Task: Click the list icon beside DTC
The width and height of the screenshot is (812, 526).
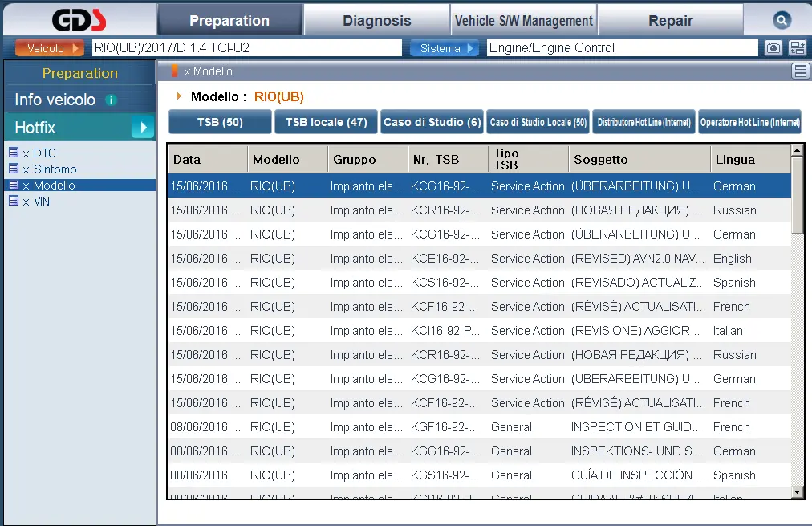Action: (14, 153)
